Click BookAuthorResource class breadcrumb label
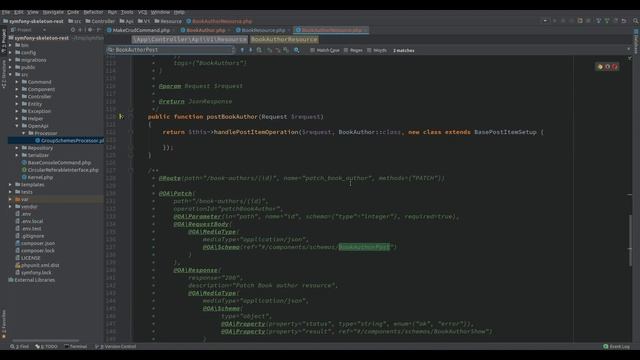This screenshot has height=360, width=640. 284,40
